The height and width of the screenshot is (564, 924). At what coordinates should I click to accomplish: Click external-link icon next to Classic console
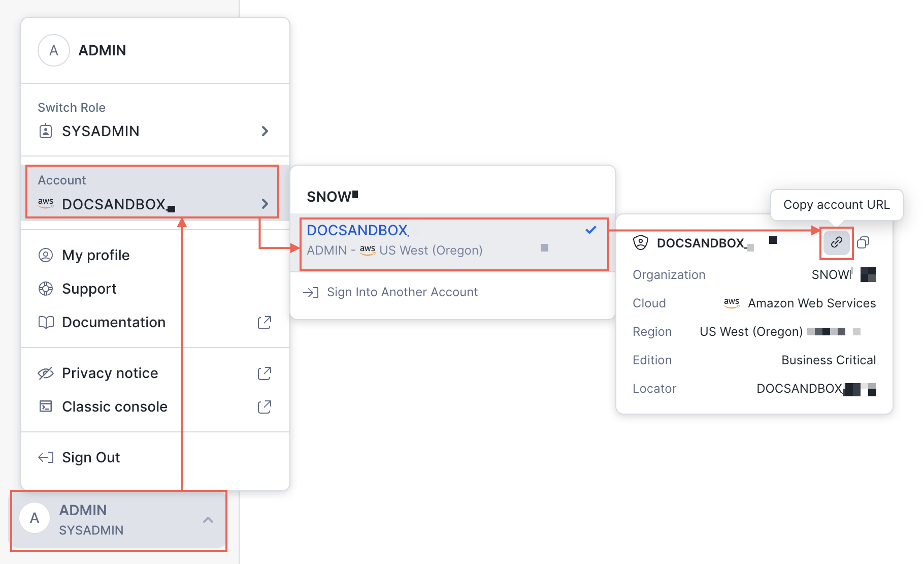265,406
